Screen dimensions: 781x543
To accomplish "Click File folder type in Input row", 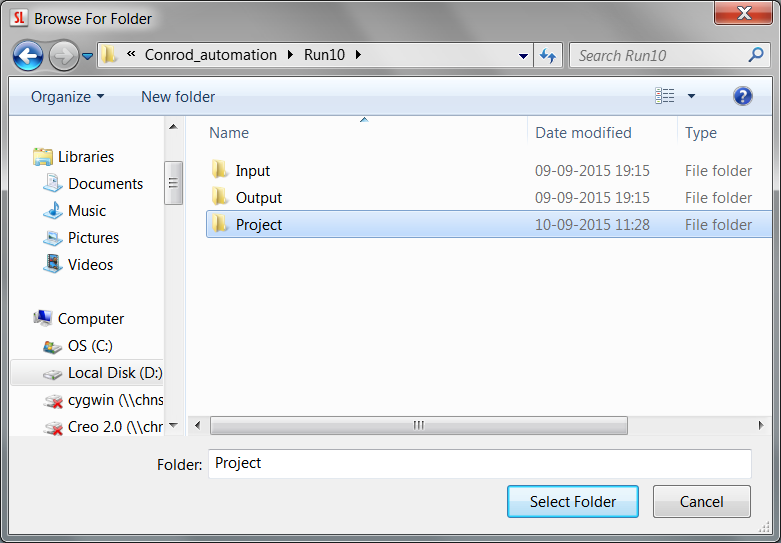I will 718,171.
